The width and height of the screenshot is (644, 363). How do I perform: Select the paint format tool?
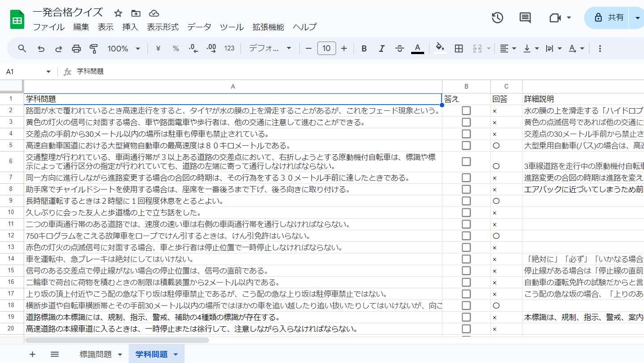[x=94, y=48]
